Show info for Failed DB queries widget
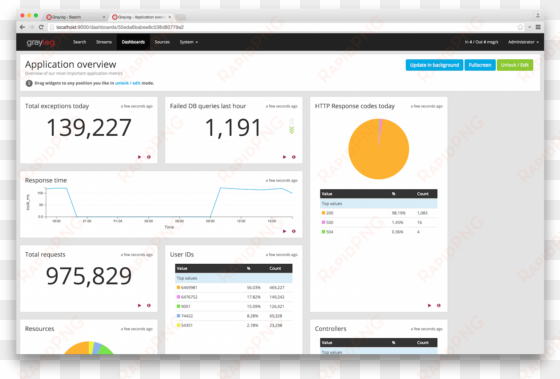Viewport: 560px width, 379px height. 294,157
